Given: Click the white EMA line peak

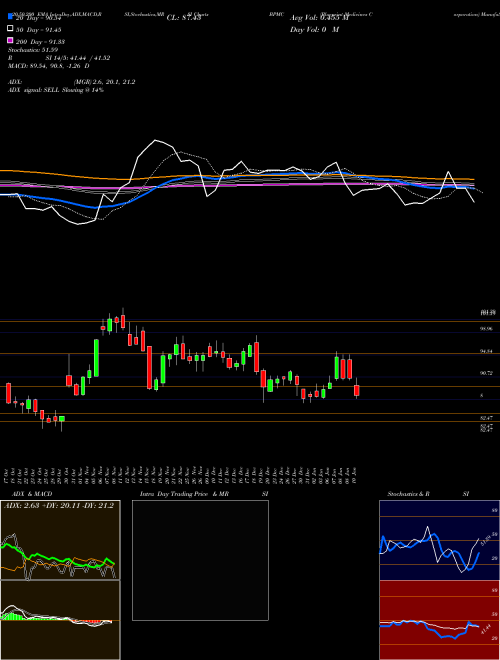Looking at the screenshot, I should click(x=156, y=141).
